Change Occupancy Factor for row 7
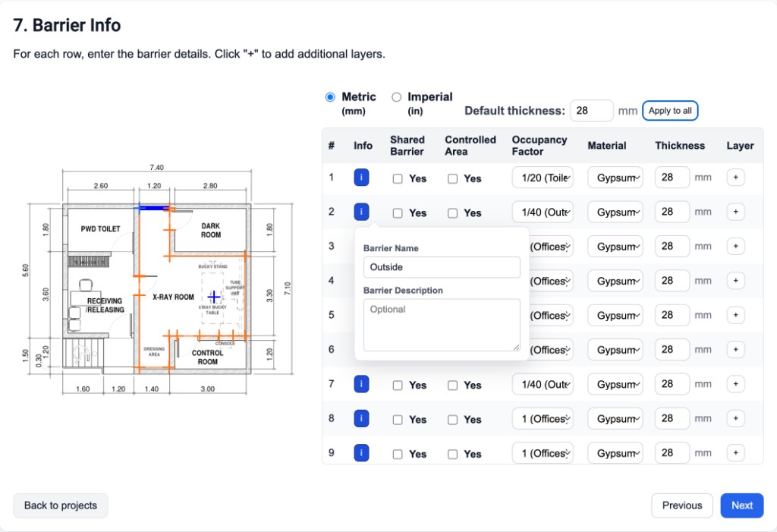Screen dimensions: 777x532 click(x=543, y=384)
